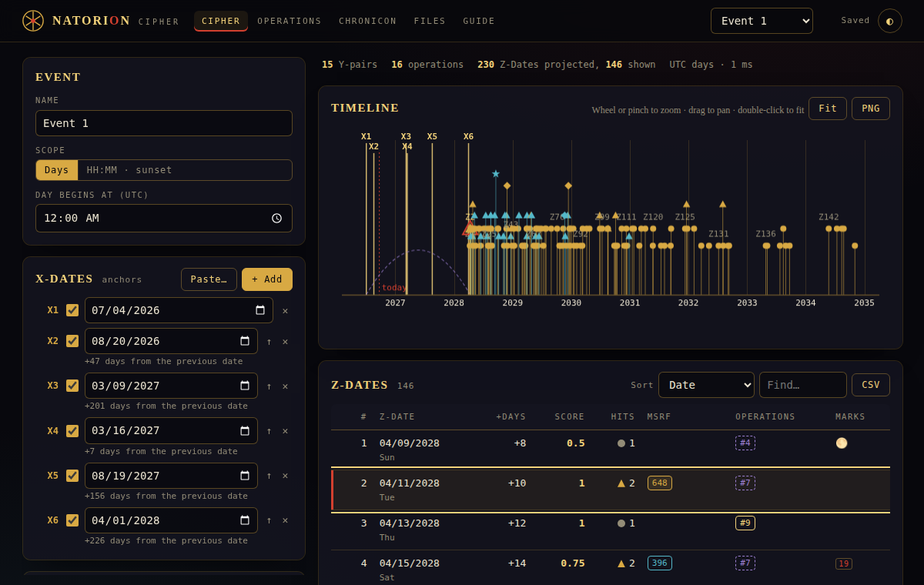
Task: Open the Event 1 selector dropdown
Action: (x=762, y=21)
